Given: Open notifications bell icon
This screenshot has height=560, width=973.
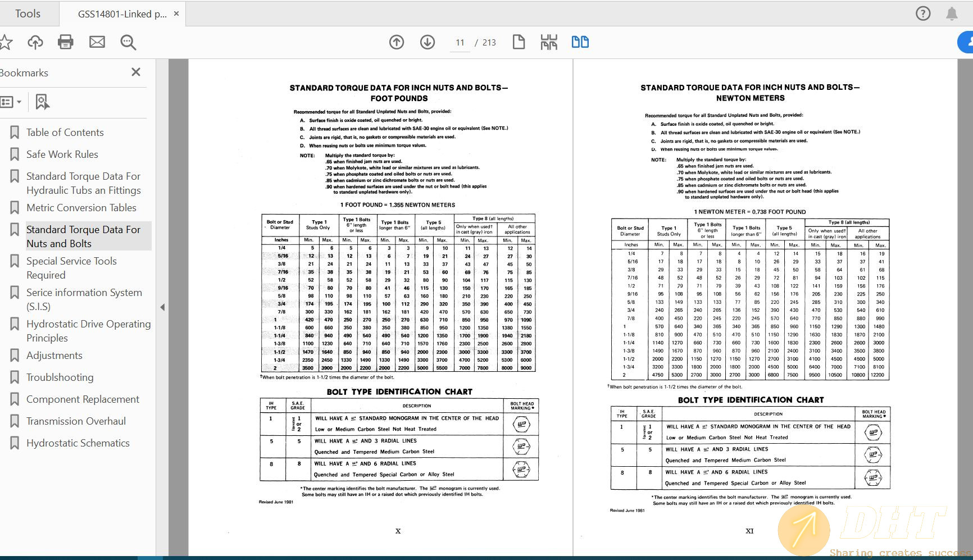Looking at the screenshot, I should coord(952,13).
